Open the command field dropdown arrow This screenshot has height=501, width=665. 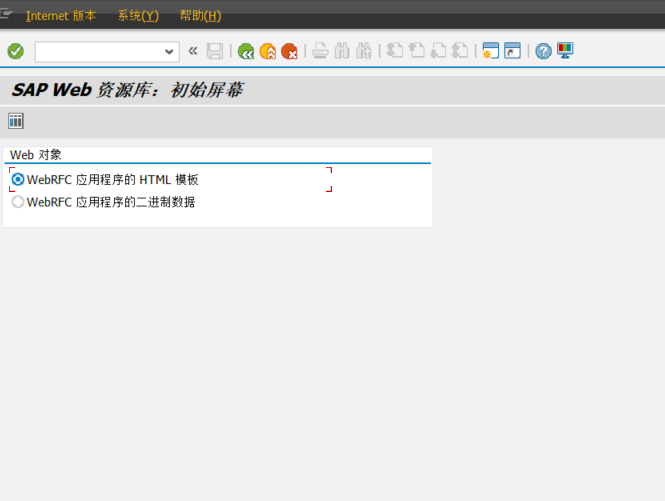point(169,52)
